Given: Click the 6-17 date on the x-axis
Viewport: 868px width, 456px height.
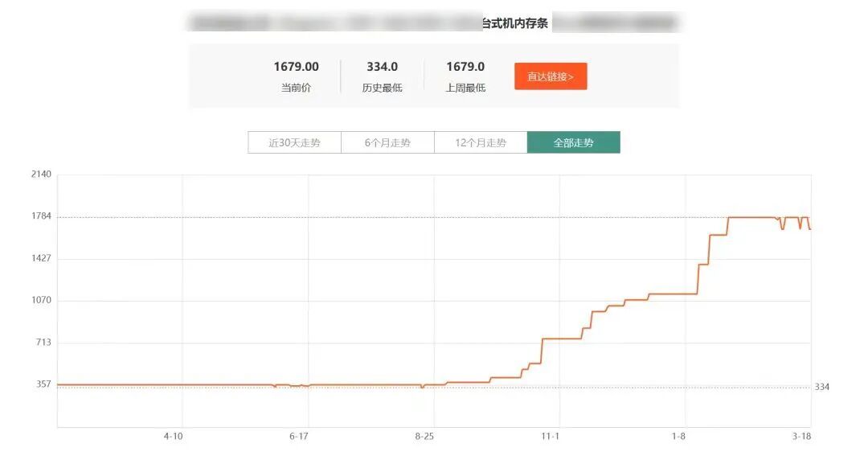Looking at the screenshot, I should tap(298, 436).
